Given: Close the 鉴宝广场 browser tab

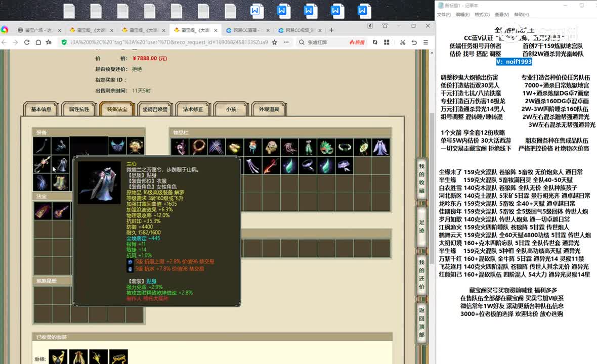Looking at the screenshot, I should [59, 30].
